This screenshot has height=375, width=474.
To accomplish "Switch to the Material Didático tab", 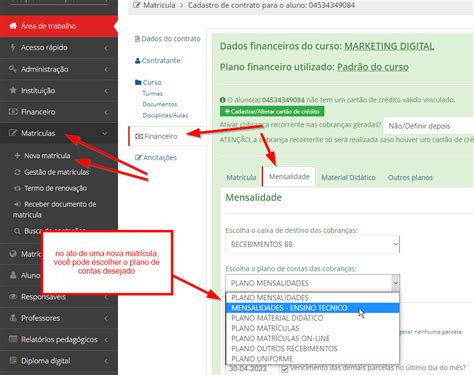I will (348, 177).
